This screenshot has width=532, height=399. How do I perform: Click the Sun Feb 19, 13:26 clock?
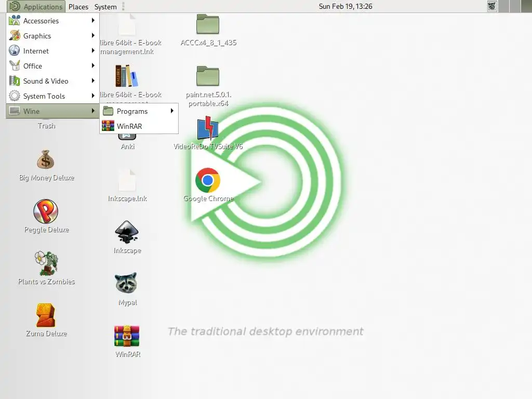pyautogui.click(x=345, y=6)
